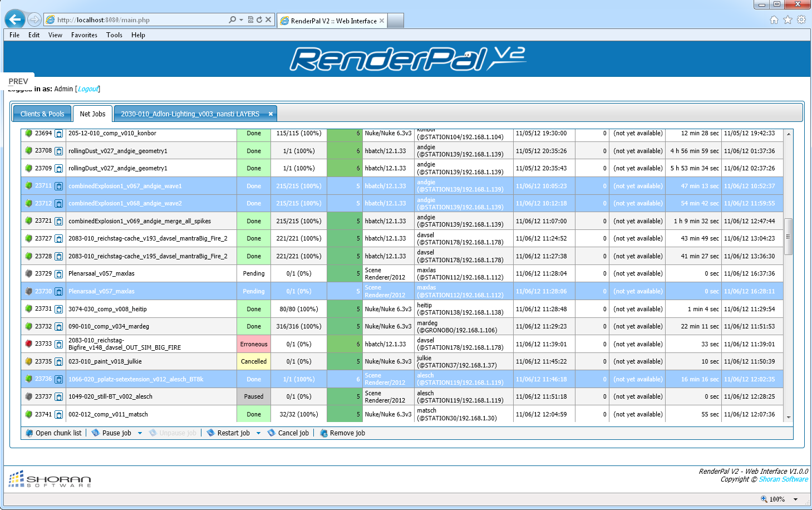Open the clipboard icon for job 23730

tap(59, 291)
